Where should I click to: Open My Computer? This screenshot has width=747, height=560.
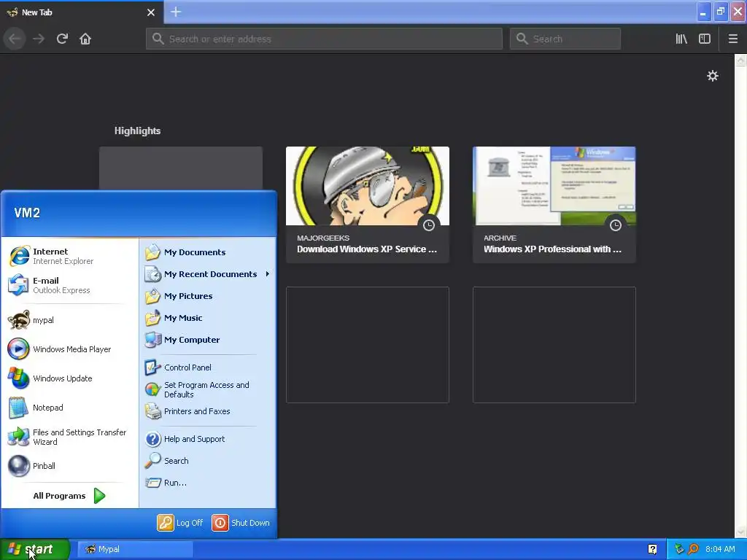[207, 340]
